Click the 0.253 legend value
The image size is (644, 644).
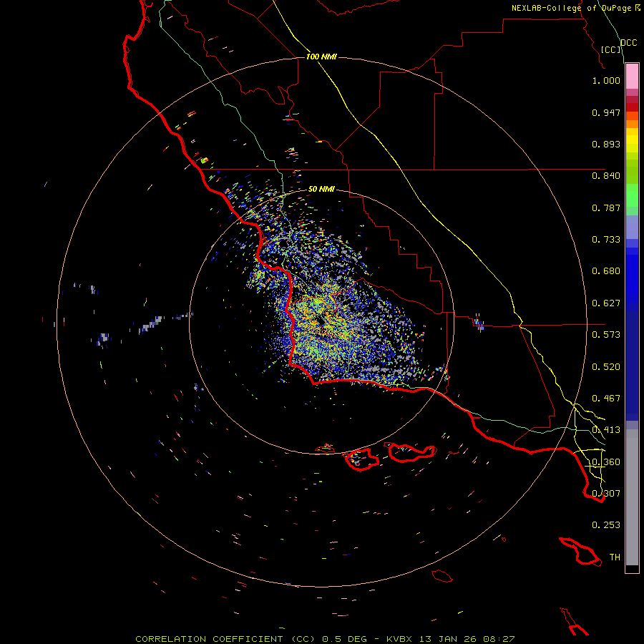[606, 525]
